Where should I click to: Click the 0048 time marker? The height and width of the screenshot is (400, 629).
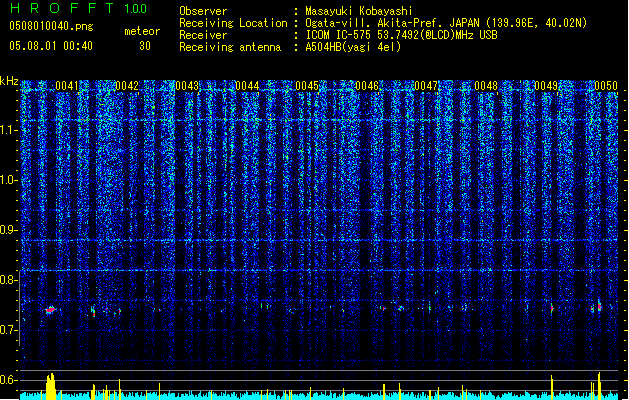pyautogui.click(x=486, y=86)
